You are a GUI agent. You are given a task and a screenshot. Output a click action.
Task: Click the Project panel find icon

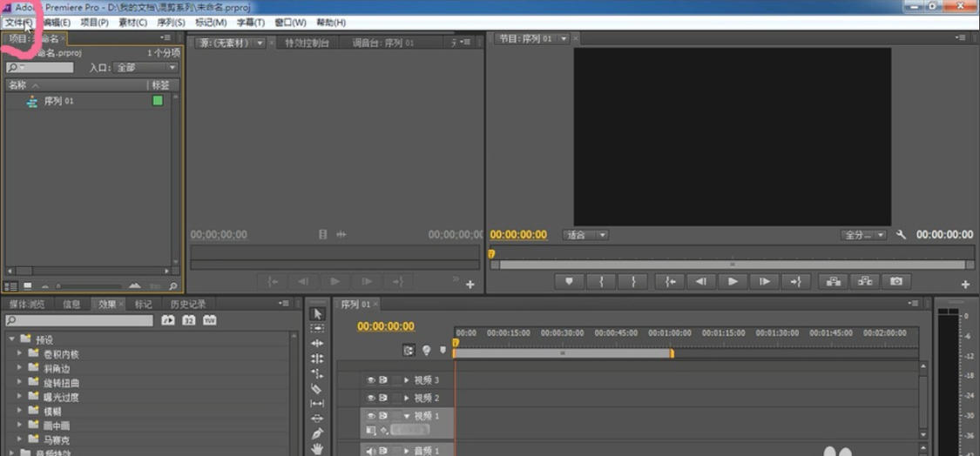pos(173,286)
